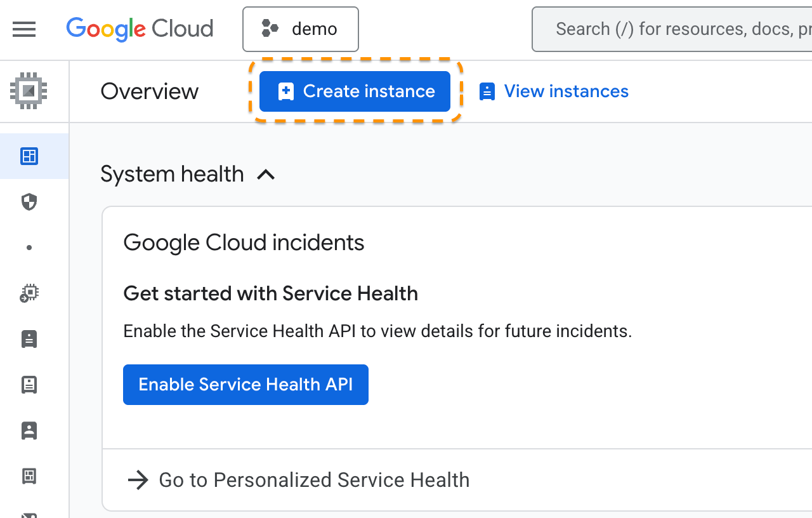Open the View instances link
This screenshot has height=518, width=812.
554,91
